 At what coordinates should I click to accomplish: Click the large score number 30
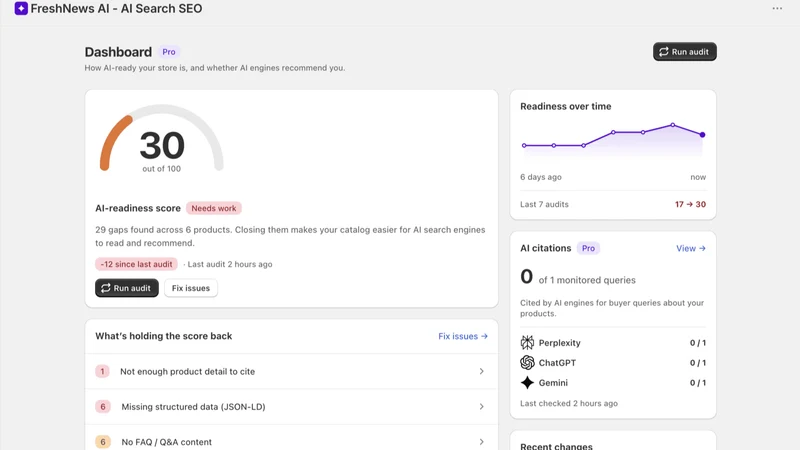(162, 145)
